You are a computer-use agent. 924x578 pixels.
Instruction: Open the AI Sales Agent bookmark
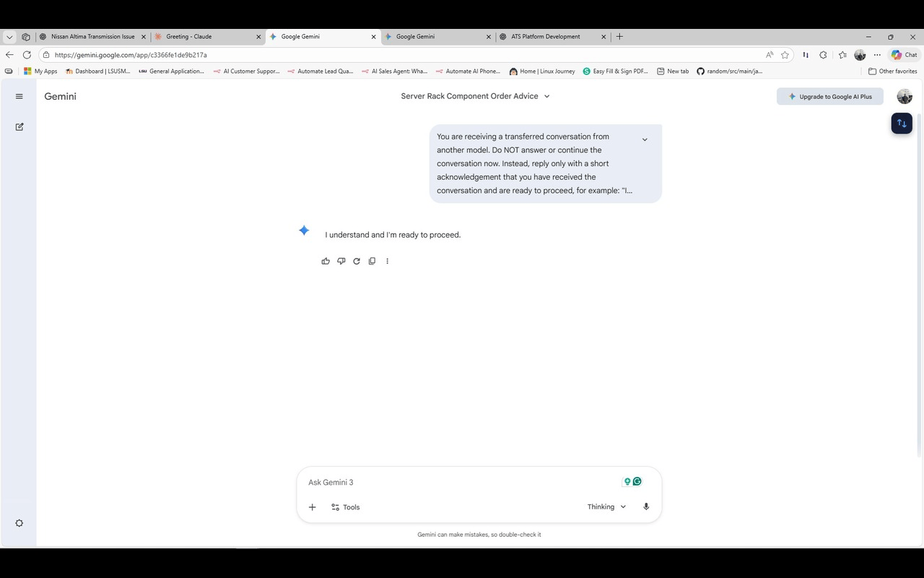[x=394, y=72]
